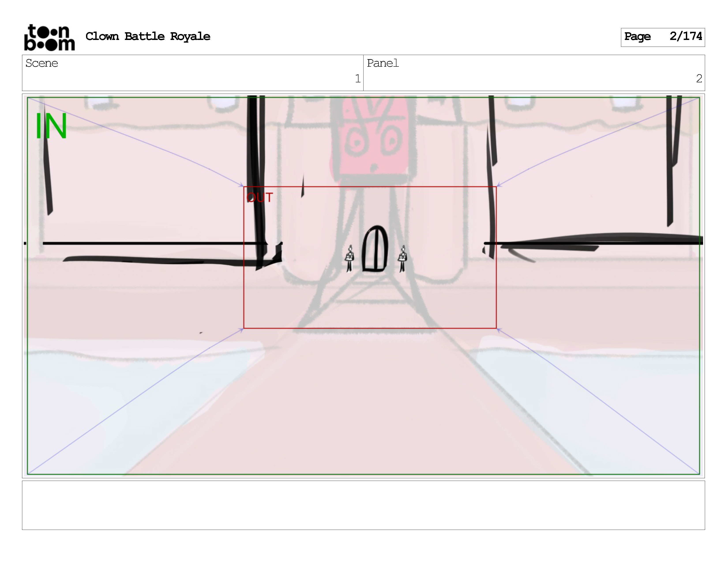Click the Clown Battle Royale title
The width and height of the screenshot is (728, 563).
pos(148,36)
